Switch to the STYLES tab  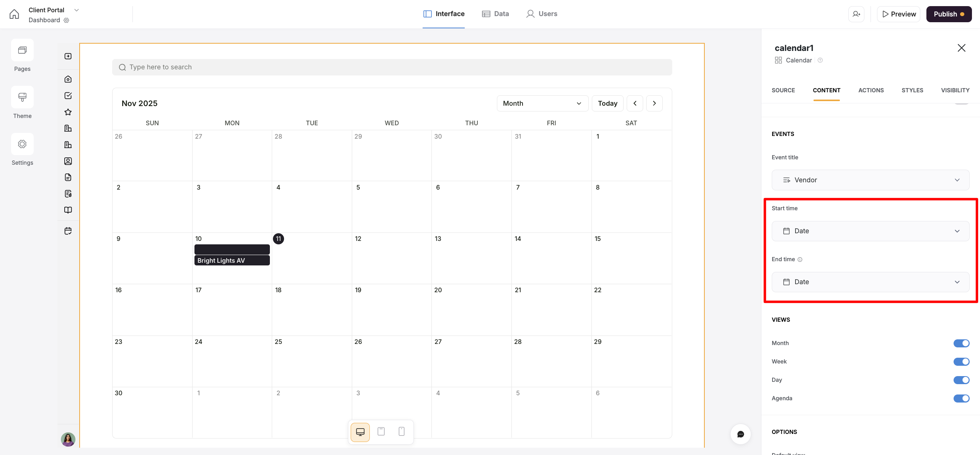coord(912,90)
